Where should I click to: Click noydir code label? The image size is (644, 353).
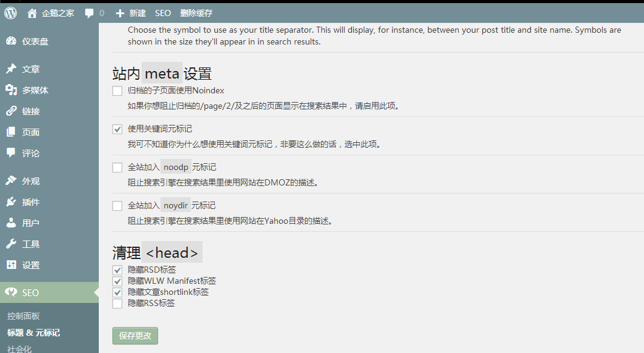(175, 205)
